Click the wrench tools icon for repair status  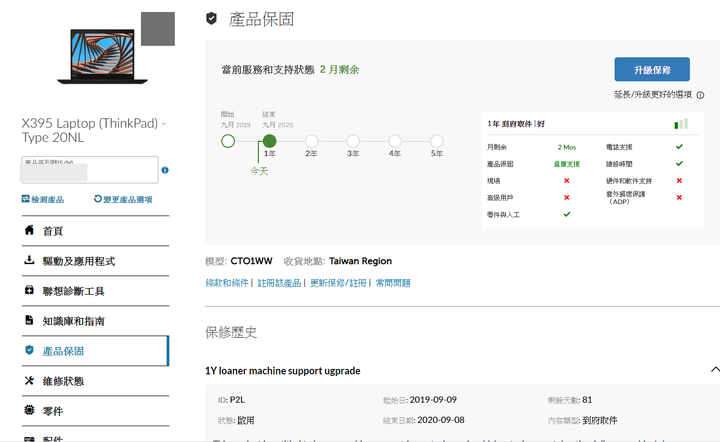29,380
